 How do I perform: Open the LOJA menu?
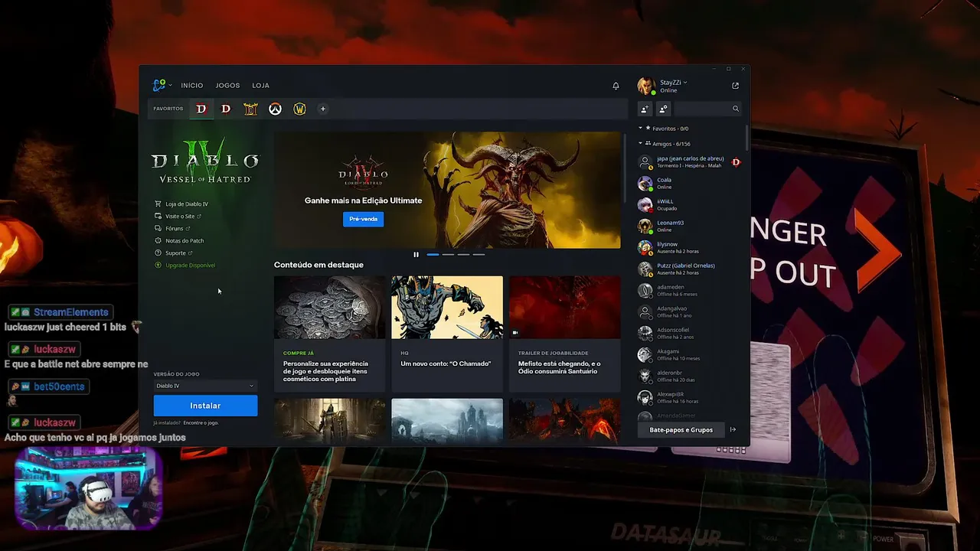tap(260, 86)
